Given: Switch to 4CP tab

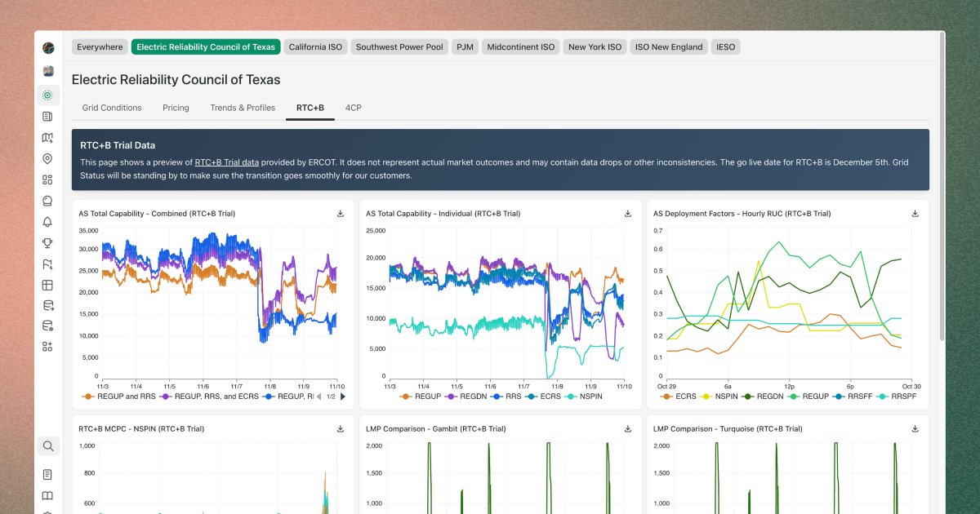Looking at the screenshot, I should [x=354, y=108].
